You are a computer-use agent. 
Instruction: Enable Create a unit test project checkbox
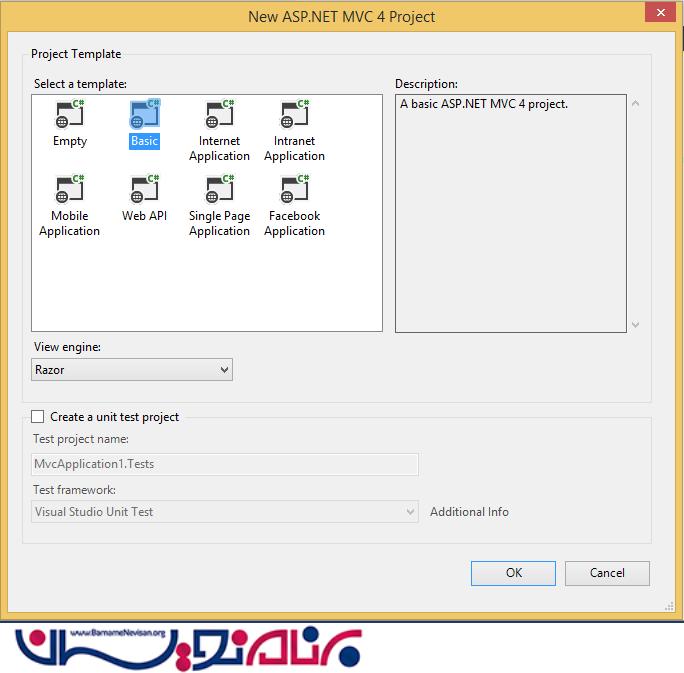[38, 417]
